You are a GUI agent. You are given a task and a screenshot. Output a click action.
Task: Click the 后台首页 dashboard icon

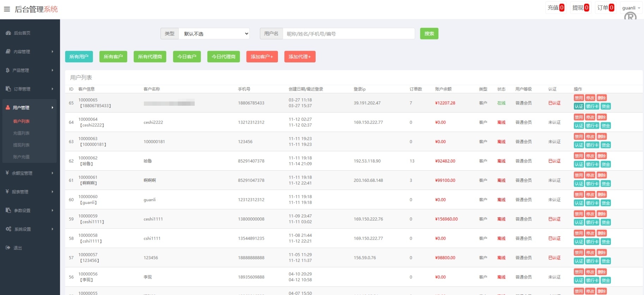(x=8, y=33)
